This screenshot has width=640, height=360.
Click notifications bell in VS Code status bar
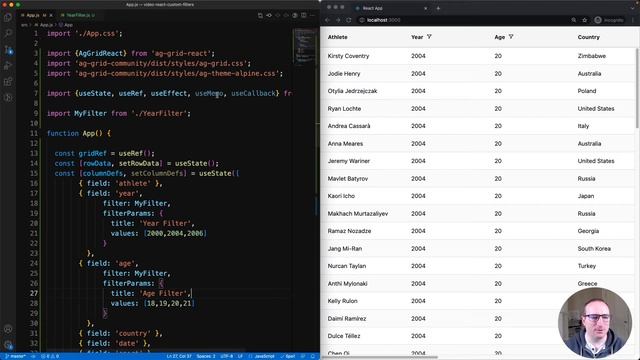pyautogui.click(x=313, y=356)
